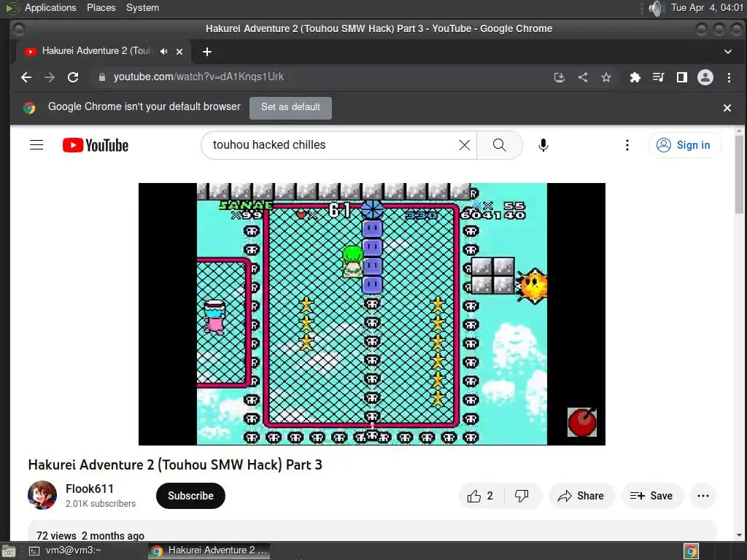Click the page vertical scrollbar
Viewport: 747px width, 560px height.
point(739,174)
